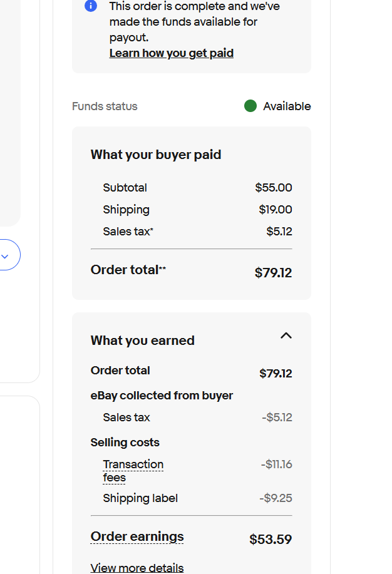Click the What you earned heading
The width and height of the screenshot is (392, 574).
point(142,341)
